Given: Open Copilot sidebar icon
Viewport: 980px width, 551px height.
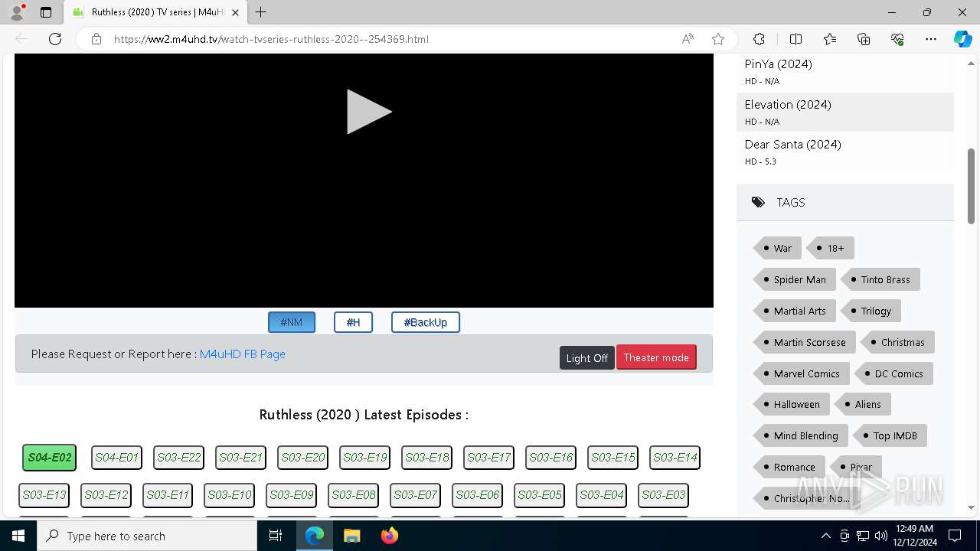Looking at the screenshot, I should click(x=962, y=39).
